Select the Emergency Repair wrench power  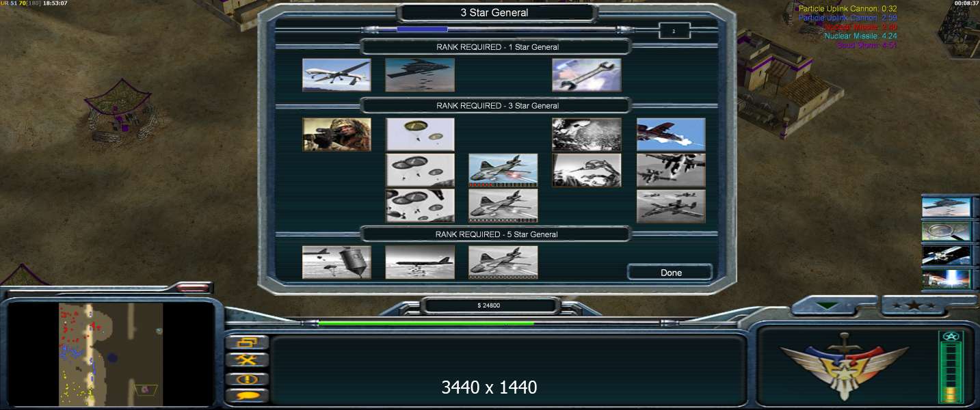pyautogui.click(x=587, y=74)
